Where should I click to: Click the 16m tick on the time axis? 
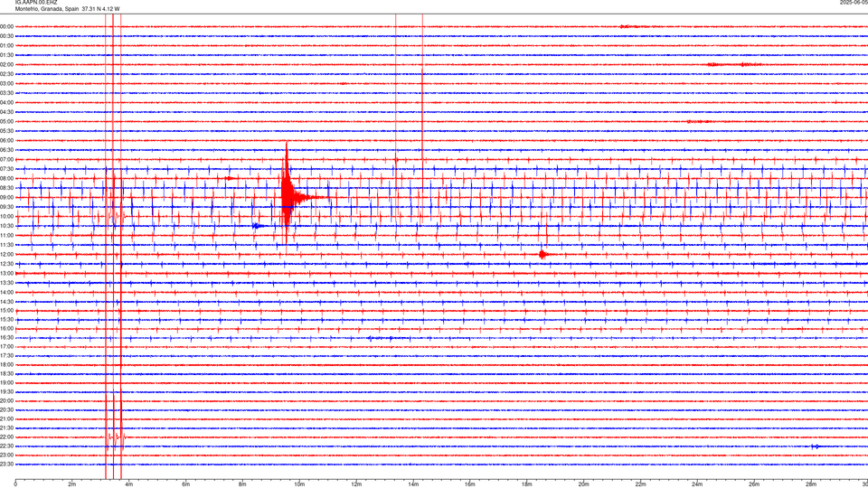(470, 484)
